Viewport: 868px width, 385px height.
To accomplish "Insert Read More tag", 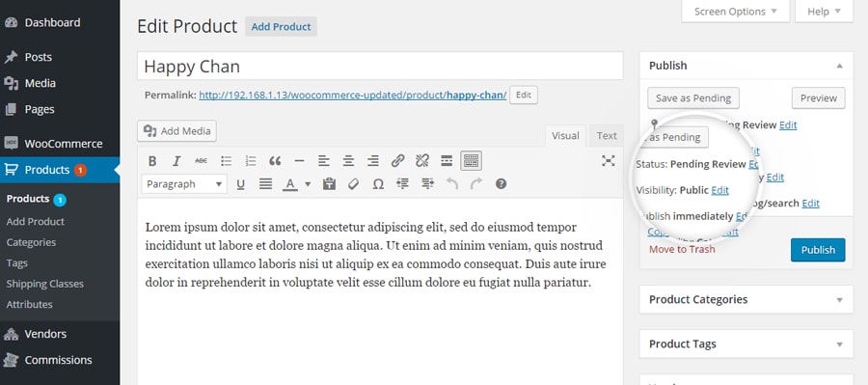I will click(x=447, y=161).
